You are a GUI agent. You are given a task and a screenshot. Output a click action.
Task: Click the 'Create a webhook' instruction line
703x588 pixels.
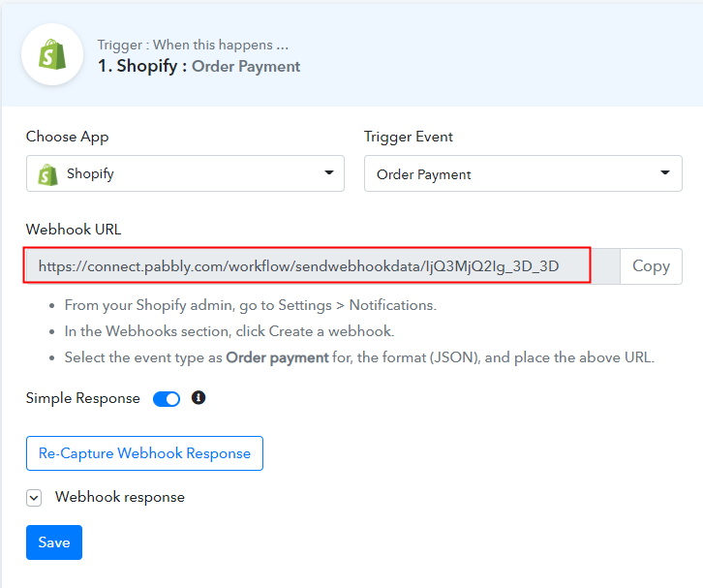tap(229, 331)
